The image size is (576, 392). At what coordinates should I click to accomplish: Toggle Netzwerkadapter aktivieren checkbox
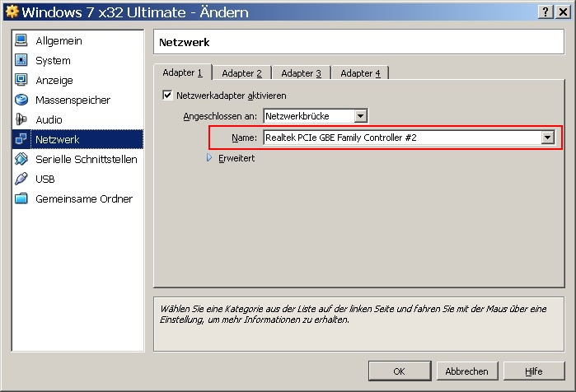click(167, 96)
